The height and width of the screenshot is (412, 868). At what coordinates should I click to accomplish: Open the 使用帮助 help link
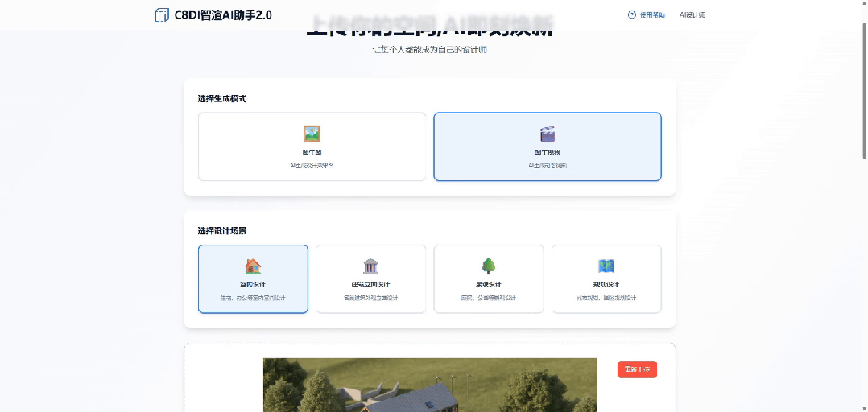coord(651,15)
